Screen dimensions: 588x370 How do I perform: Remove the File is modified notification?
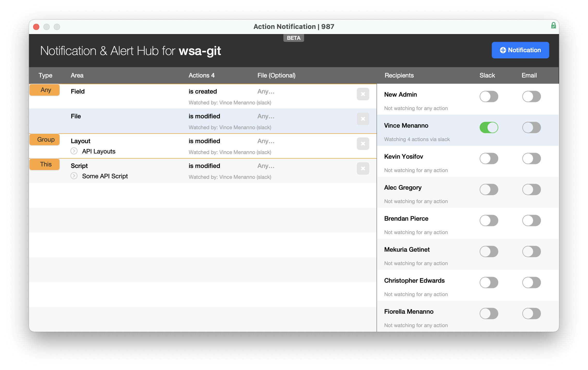pos(363,119)
